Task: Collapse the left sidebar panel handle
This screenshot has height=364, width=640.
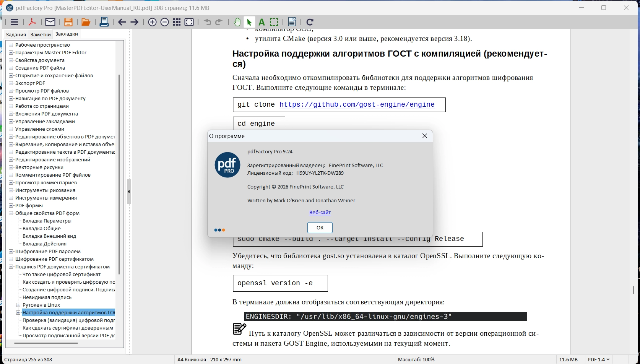Action: [x=129, y=192]
